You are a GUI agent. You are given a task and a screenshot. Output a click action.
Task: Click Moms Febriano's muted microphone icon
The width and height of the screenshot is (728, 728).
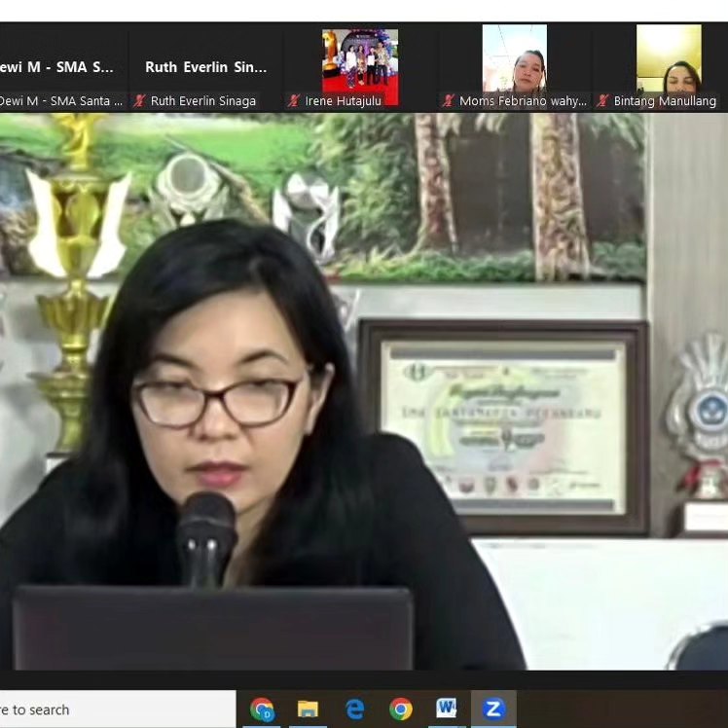pyautogui.click(x=448, y=101)
